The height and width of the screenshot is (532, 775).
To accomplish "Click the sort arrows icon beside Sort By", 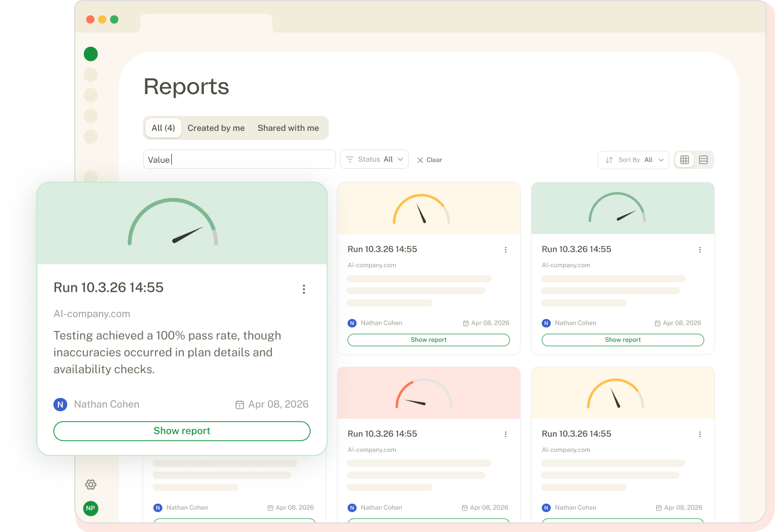I will [x=609, y=160].
